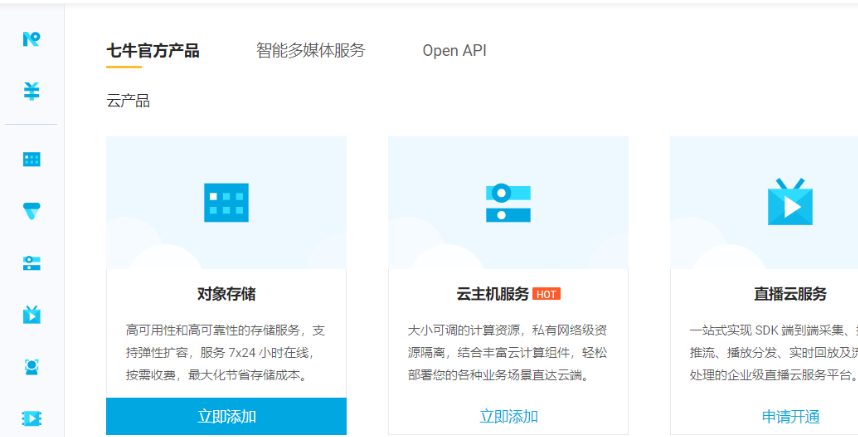This screenshot has height=437, width=858.
Task: Open the film strip video icon in sidebar
Action: (31, 418)
